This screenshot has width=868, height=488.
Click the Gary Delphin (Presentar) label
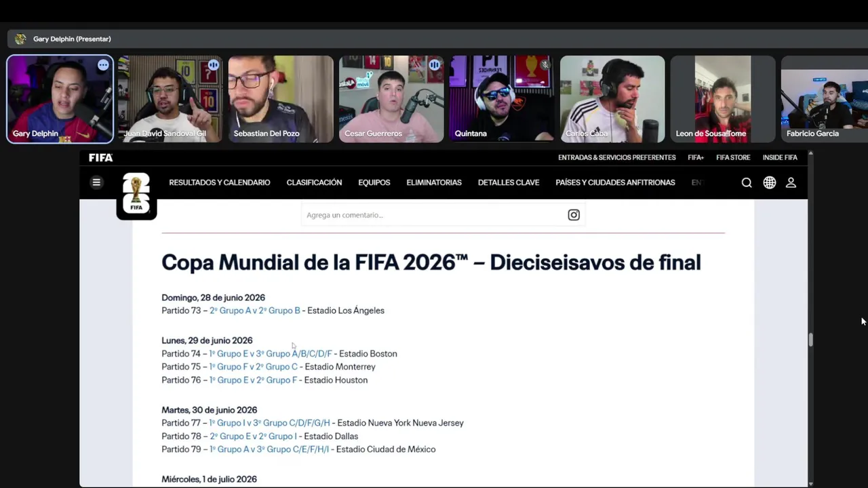point(72,39)
